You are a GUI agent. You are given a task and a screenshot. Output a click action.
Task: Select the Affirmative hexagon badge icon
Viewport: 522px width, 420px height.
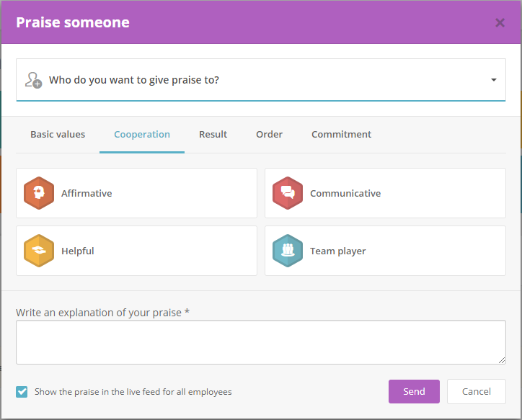[39, 193]
